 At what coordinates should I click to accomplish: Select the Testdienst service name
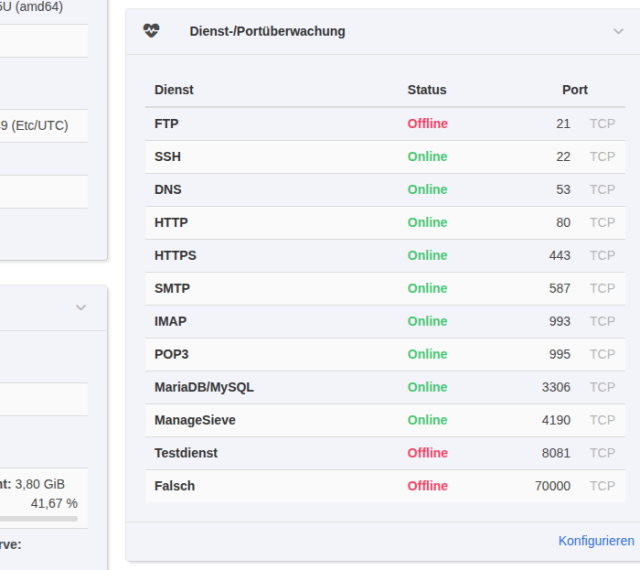186,453
